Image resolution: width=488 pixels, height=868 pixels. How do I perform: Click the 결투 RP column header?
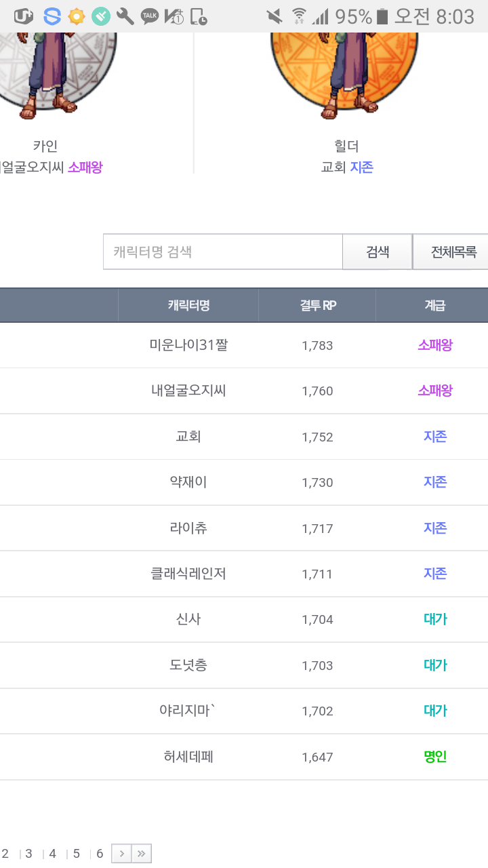tap(317, 305)
